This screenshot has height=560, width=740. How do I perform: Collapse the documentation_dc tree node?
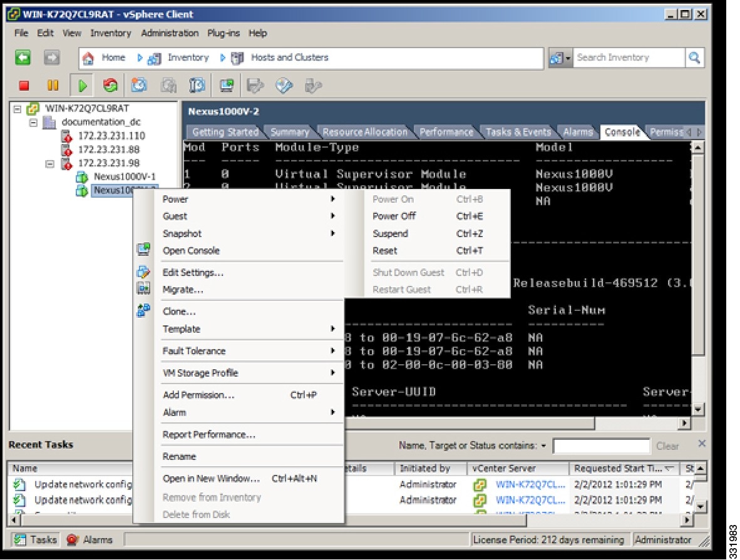click(x=34, y=123)
